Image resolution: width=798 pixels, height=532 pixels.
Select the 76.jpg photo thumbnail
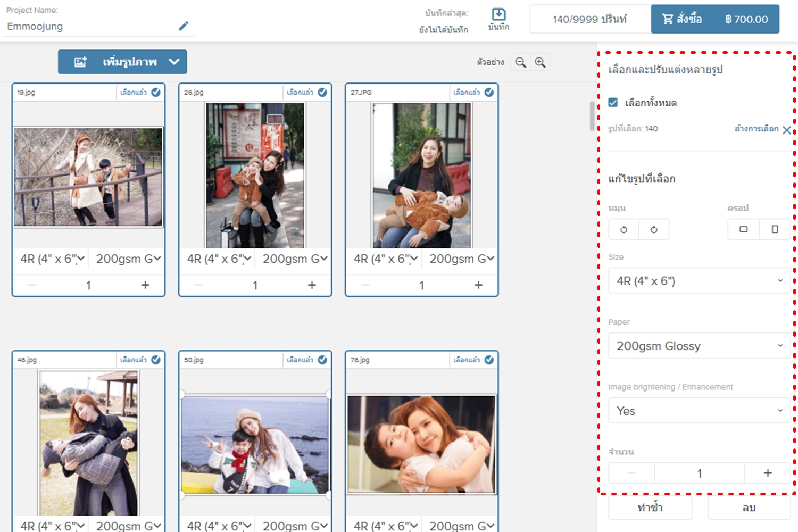pyautogui.click(x=422, y=445)
